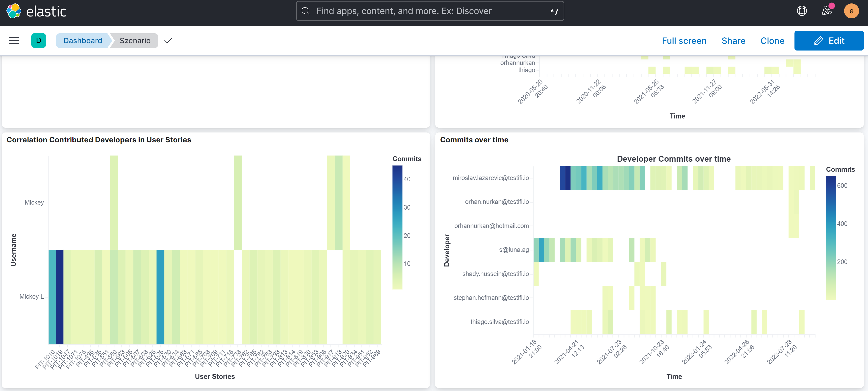Click the Share link
The width and height of the screenshot is (868, 391).
(733, 41)
